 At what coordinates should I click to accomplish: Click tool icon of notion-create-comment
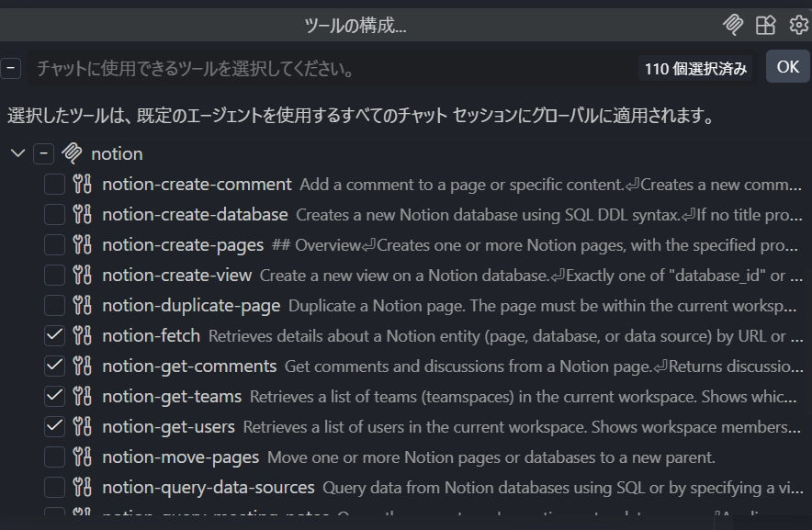[x=83, y=184]
